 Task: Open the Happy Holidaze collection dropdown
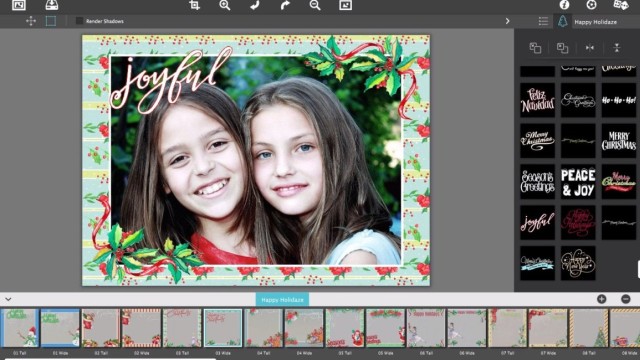[x=596, y=22]
